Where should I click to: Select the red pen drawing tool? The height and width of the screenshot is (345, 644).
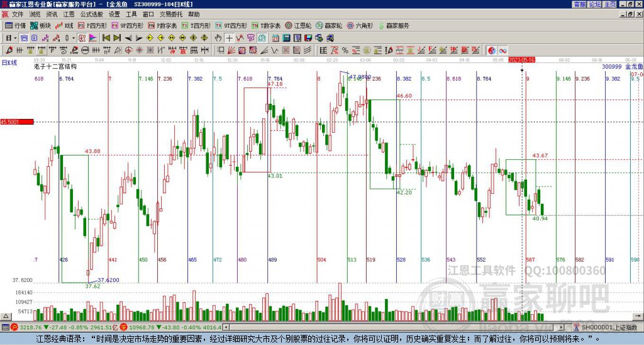[x=9, y=50]
